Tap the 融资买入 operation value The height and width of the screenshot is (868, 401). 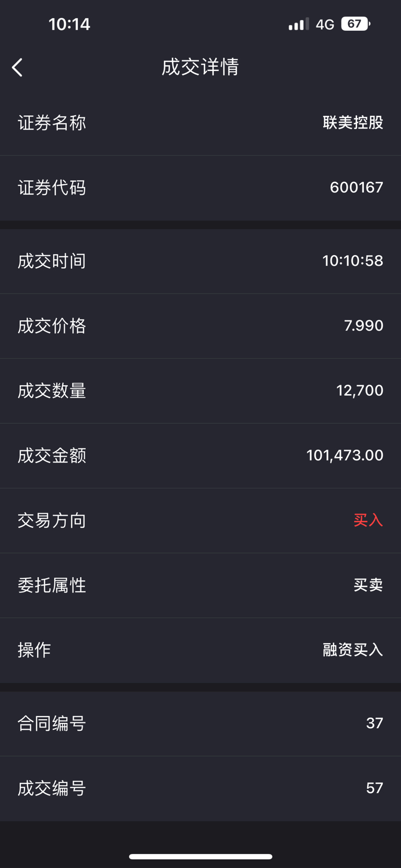coord(353,650)
